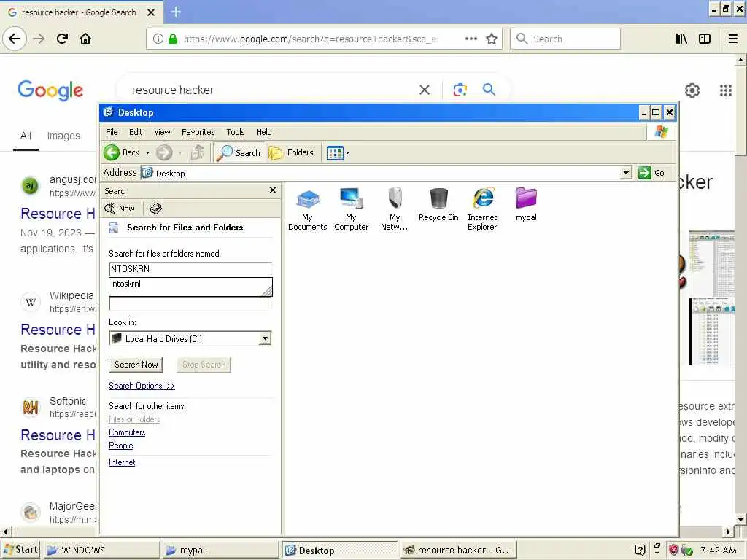Open Google settings gear icon
Viewport: 747px width, 560px height.
coord(692,90)
